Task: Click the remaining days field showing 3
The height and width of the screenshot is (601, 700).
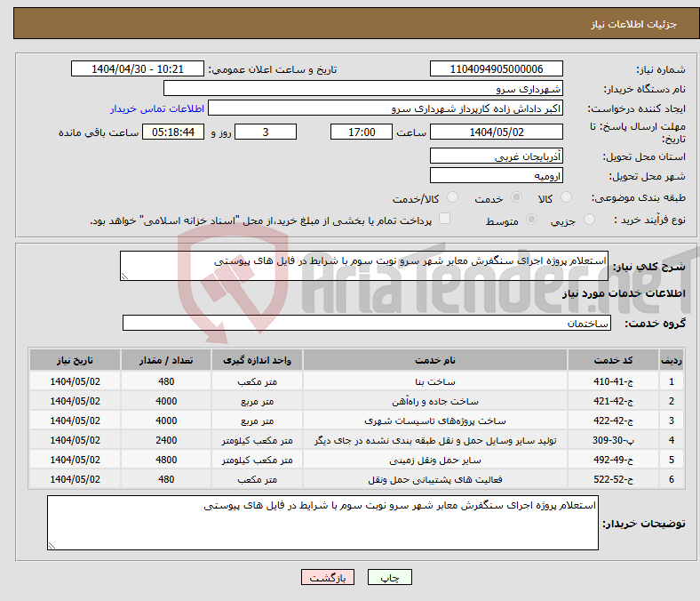Action: click(x=266, y=132)
